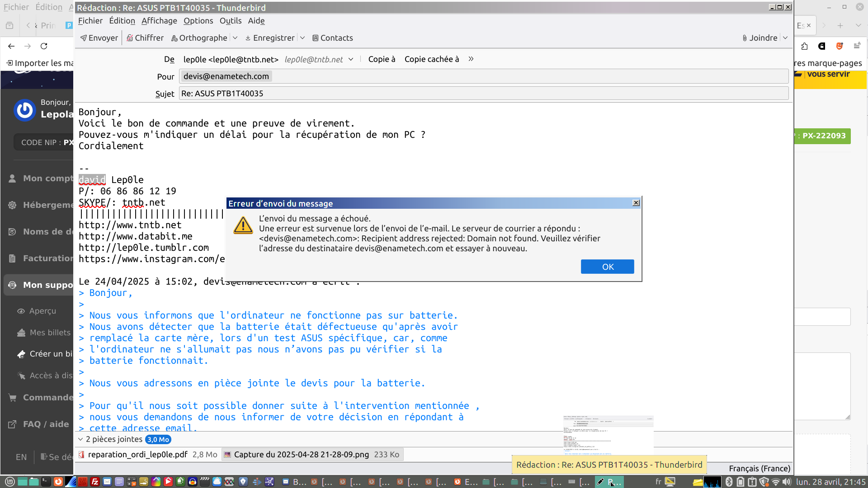Open the Orthographe dropdown arrow

[x=235, y=38]
